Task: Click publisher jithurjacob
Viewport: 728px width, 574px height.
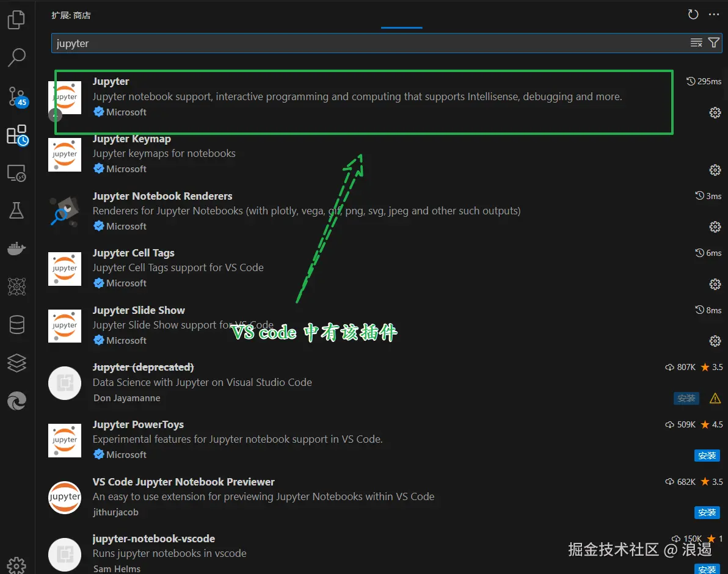Action: pos(115,512)
